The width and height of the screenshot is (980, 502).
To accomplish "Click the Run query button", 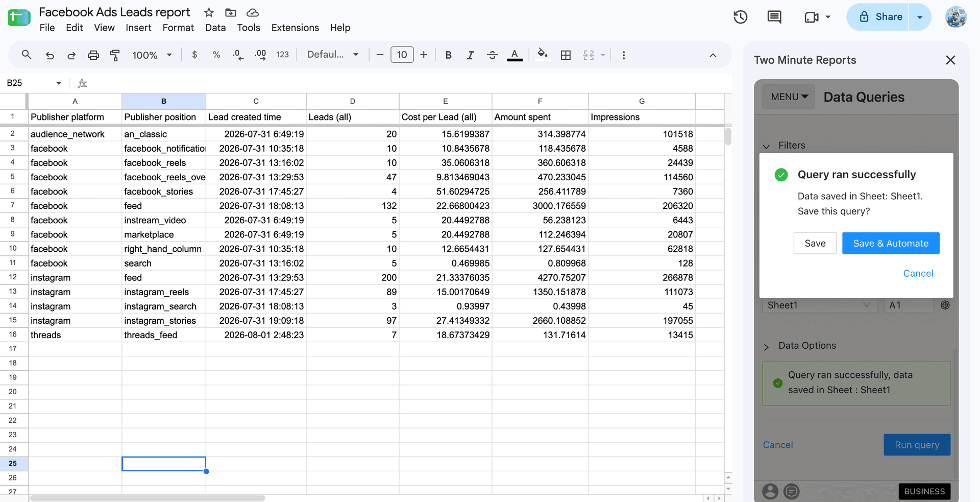I will 917,445.
